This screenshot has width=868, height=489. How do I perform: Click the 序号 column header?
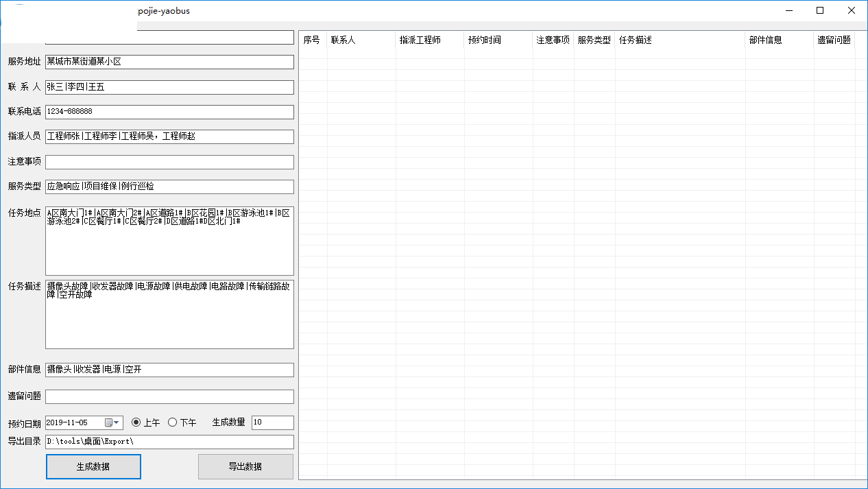coord(313,40)
